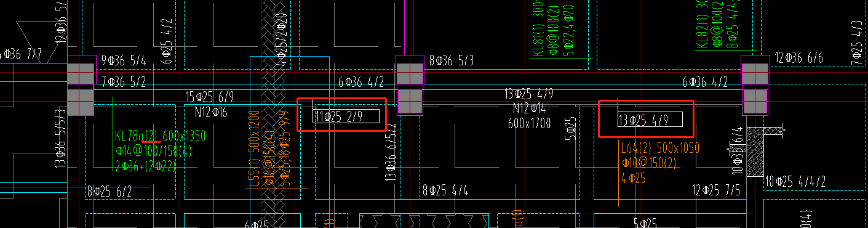Click orange L64(2) 500x1050 beam label

660,149
